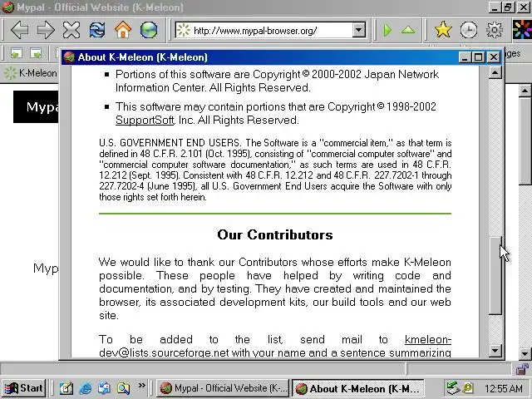Follow the SupportSoft link
Image resolution: width=532 pixels, height=399 pixels.
145,120
